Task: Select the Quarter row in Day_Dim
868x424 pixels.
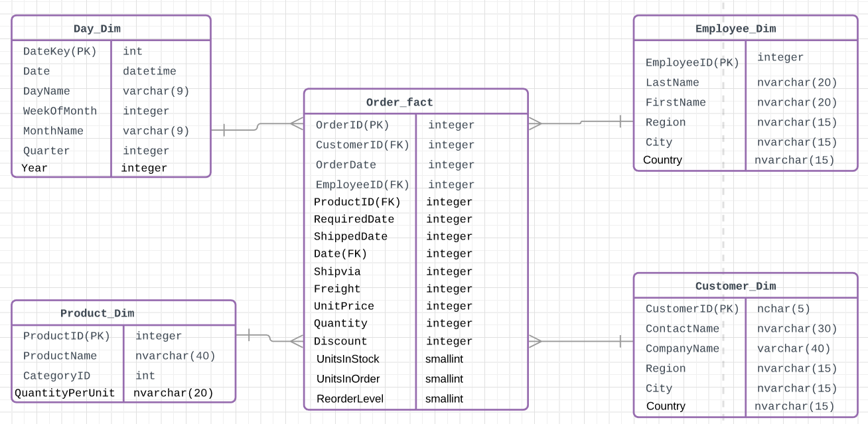Action: pyautogui.click(x=46, y=151)
